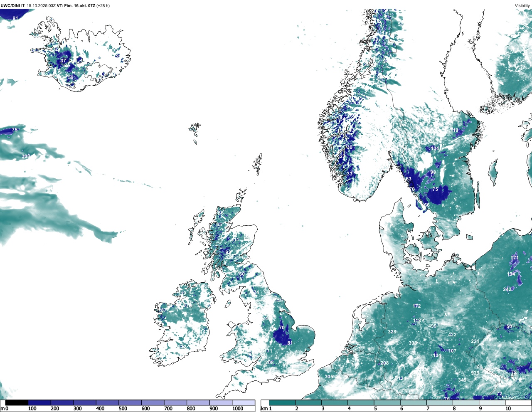Click the 'UWC/DINI' model name text
This screenshot has width=532, height=412.
click(x=10, y=6)
